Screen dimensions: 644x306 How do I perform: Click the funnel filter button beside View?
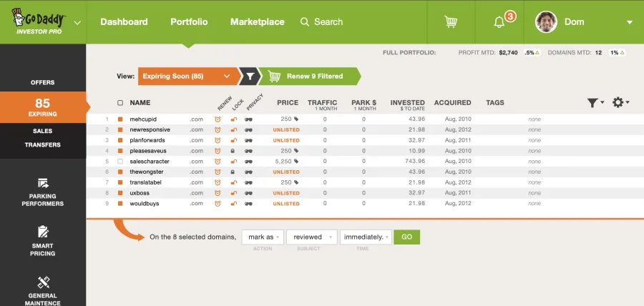coord(250,76)
